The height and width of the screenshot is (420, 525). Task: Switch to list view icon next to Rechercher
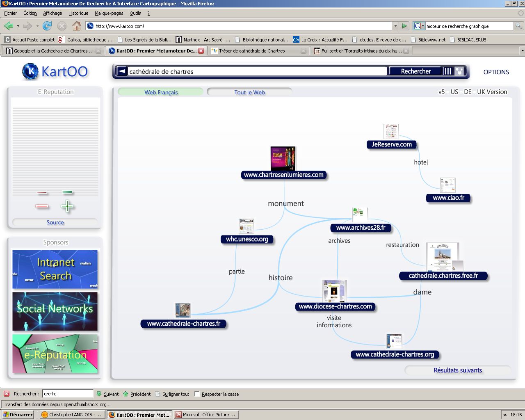point(448,71)
